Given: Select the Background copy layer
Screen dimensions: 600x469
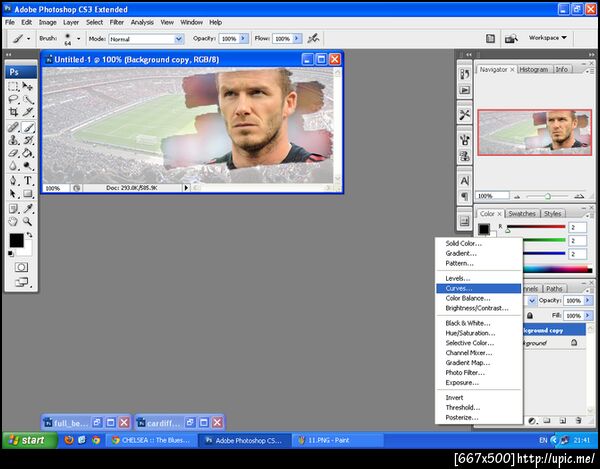Looking at the screenshot, I should tap(554, 330).
